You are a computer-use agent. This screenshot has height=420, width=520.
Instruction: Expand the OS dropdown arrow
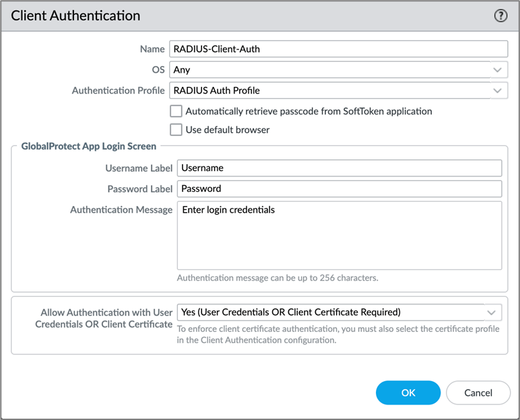click(x=497, y=70)
